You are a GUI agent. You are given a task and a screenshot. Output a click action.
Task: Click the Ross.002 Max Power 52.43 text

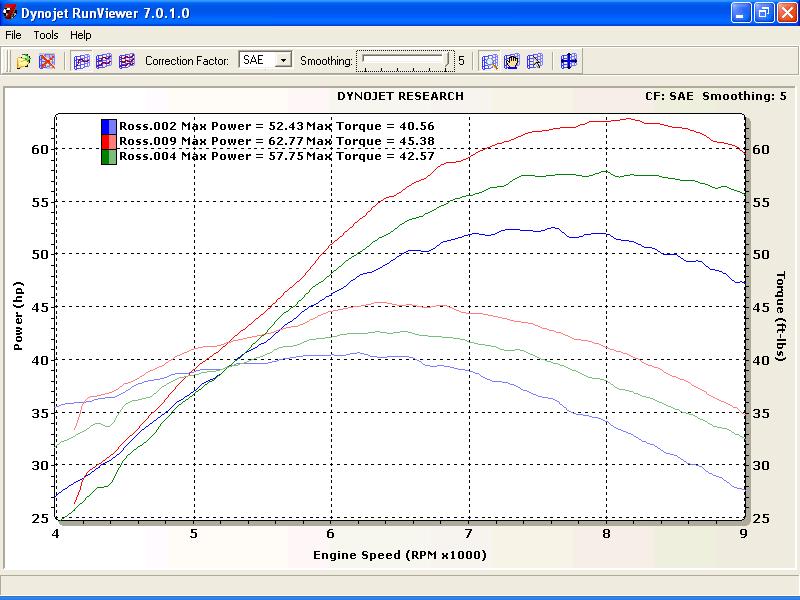click(212, 126)
